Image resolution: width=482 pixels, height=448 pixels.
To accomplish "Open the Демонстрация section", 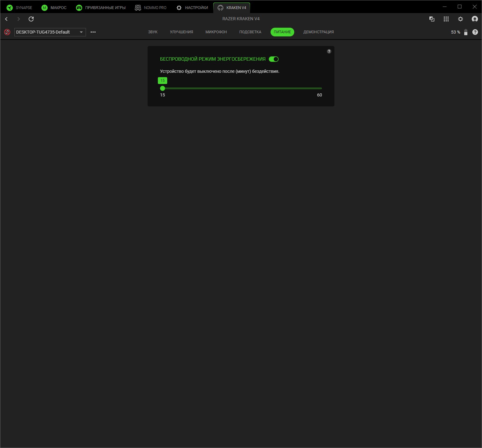I will point(319,32).
